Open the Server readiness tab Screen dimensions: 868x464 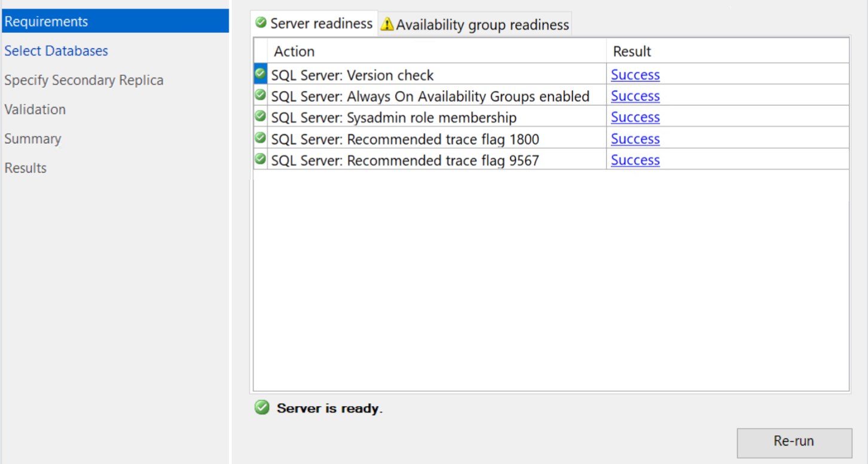click(314, 24)
